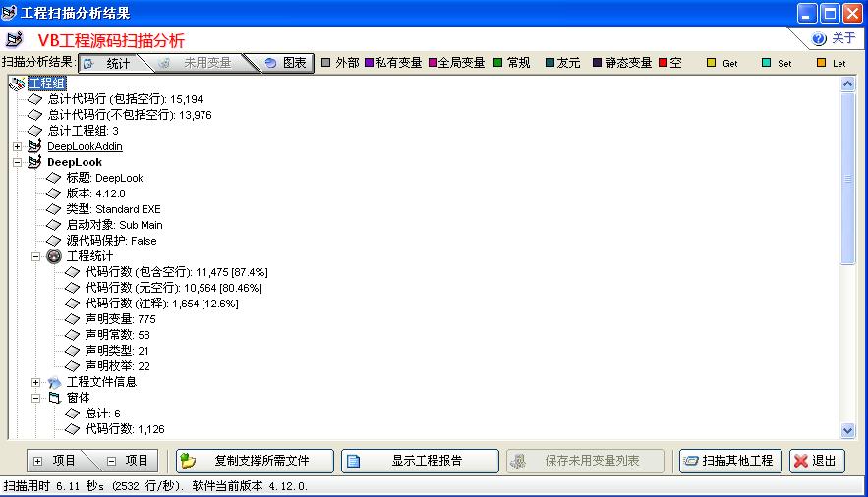The image size is (868, 497).
Task: Click the 窗体 forms icon
Action: click(x=54, y=398)
